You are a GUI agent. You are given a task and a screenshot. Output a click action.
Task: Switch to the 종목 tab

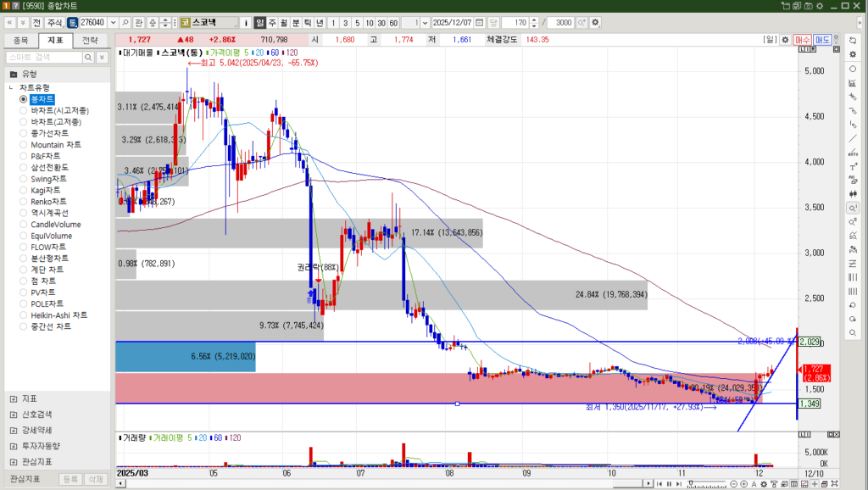point(21,40)
